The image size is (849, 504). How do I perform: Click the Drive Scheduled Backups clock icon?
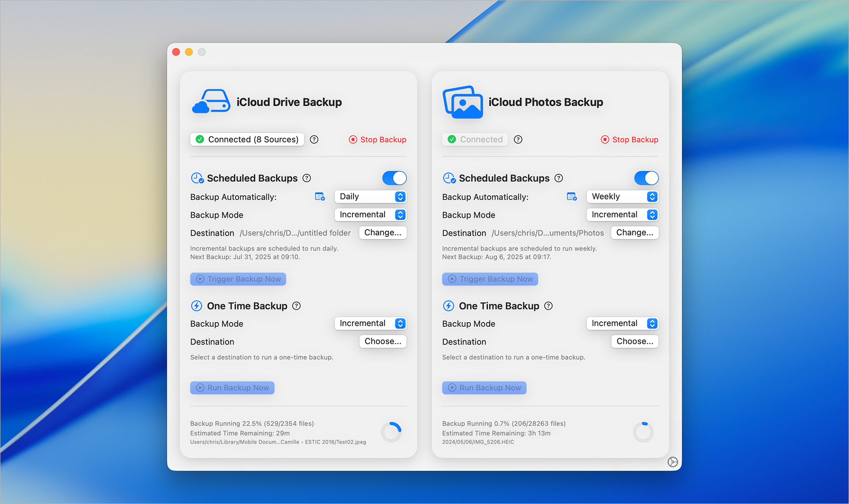click(197, 178)
